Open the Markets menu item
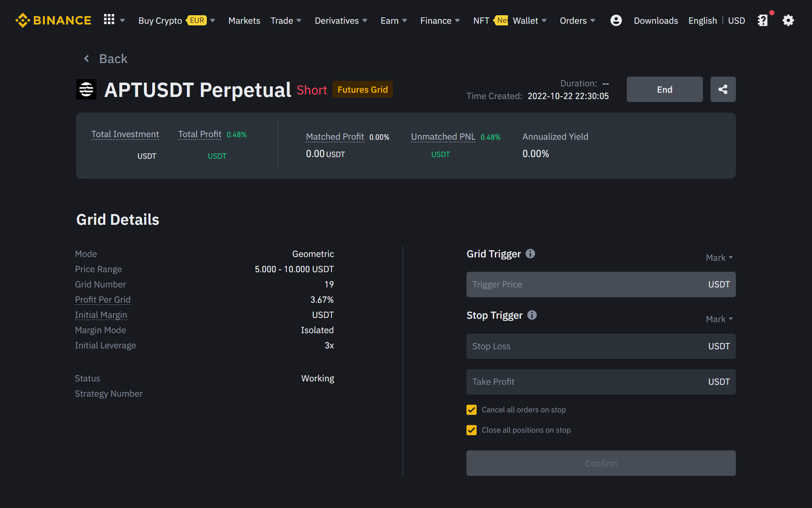The image size is (812, 508). pyautogui.click(x=244, y=21)
